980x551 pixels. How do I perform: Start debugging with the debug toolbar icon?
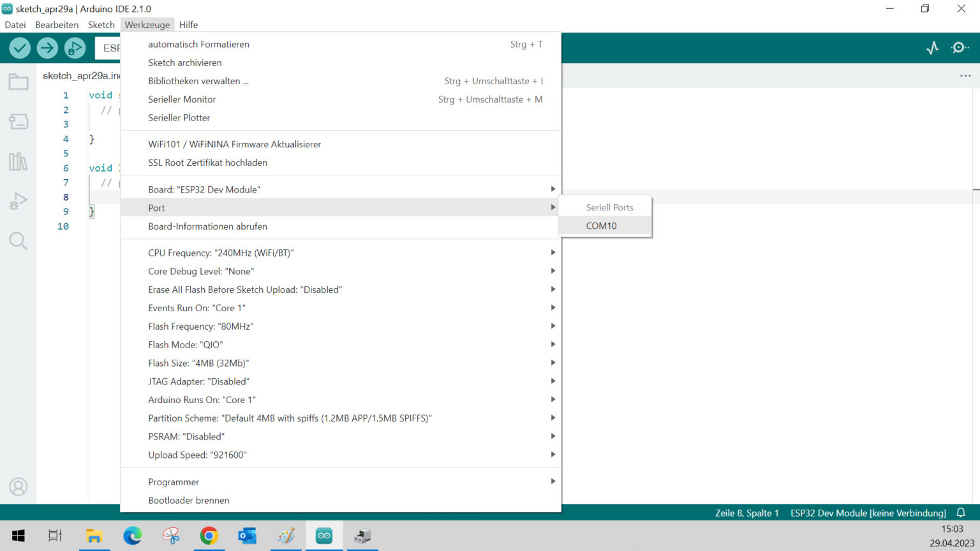pos(75,48)
